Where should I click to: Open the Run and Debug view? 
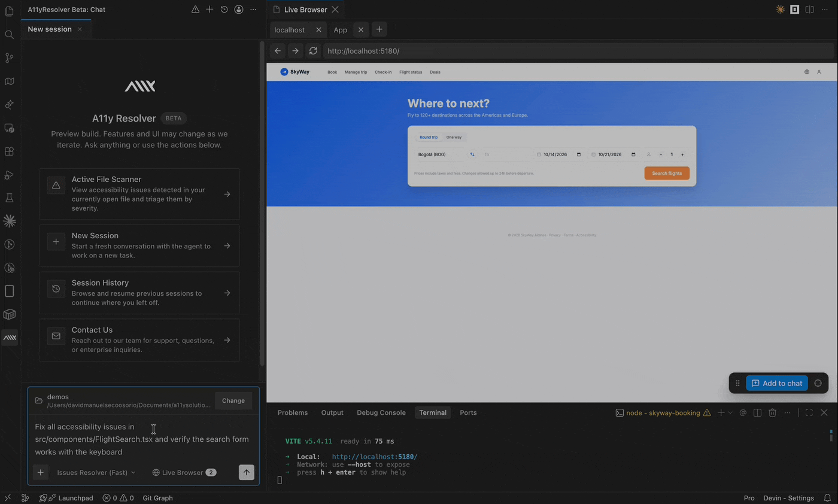(x=9, y=175)
